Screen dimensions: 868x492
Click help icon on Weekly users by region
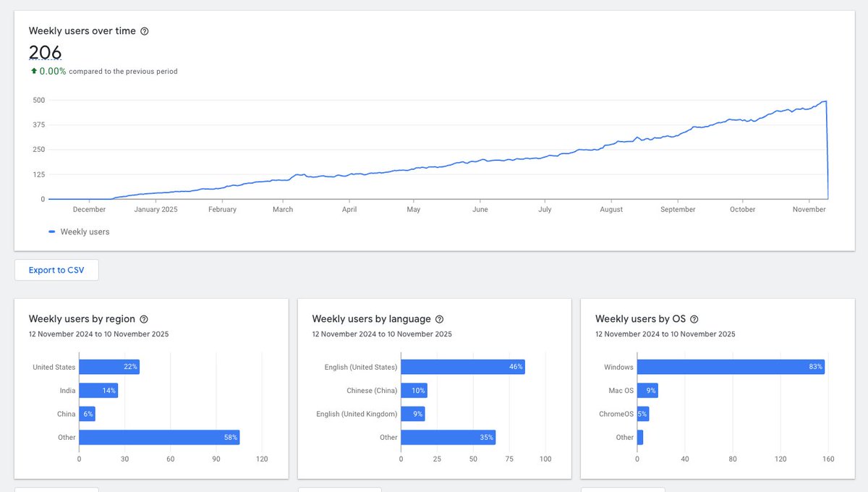click(143, 319)
